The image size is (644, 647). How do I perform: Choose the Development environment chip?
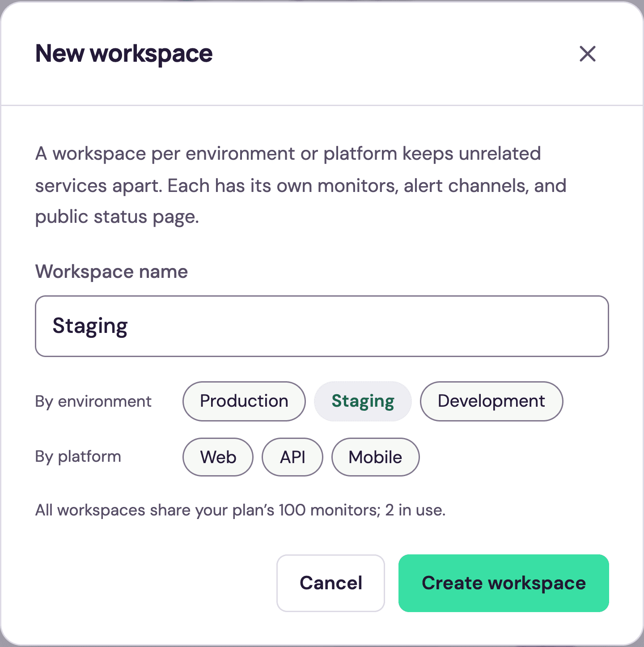coord(491,401)
